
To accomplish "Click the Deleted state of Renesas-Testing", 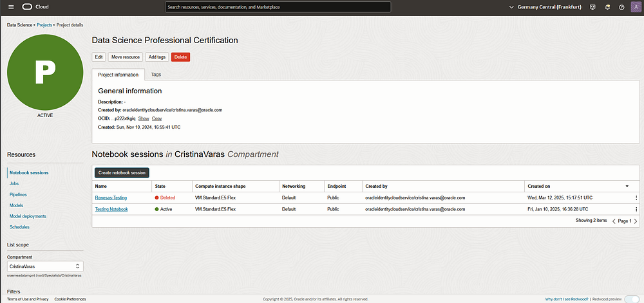I will pyautogui.click(x=165, y=197).
